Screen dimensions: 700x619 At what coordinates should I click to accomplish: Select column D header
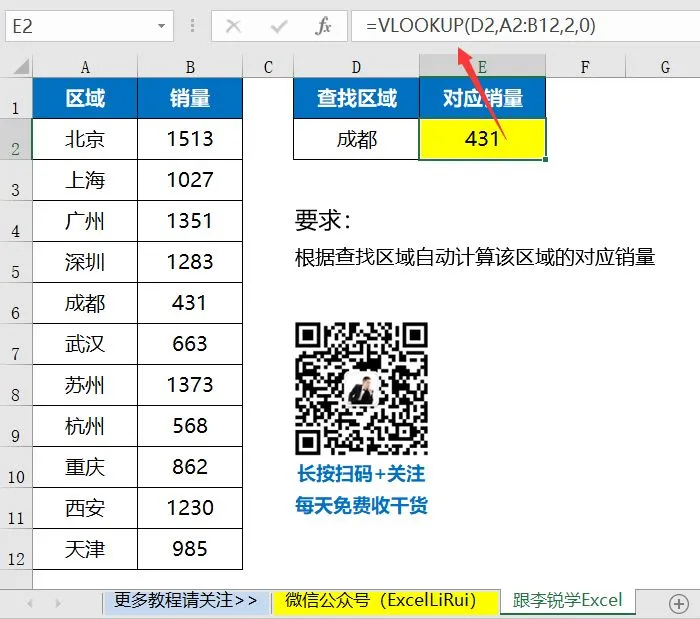coord(356,67)
